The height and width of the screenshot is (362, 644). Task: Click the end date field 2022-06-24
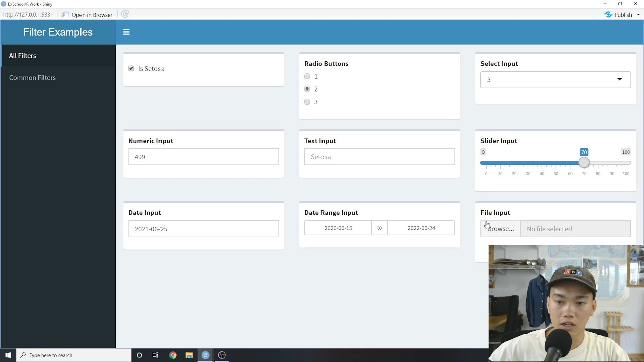[x=421, y=228]
